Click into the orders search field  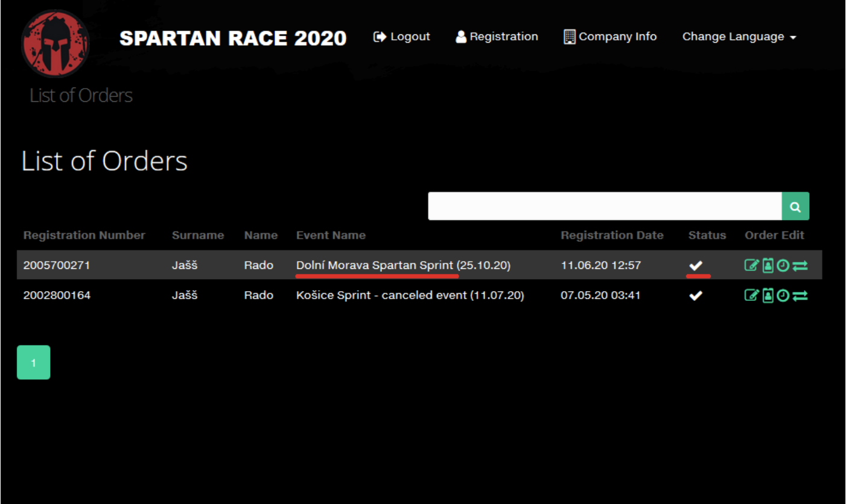[x=605, y=207]
